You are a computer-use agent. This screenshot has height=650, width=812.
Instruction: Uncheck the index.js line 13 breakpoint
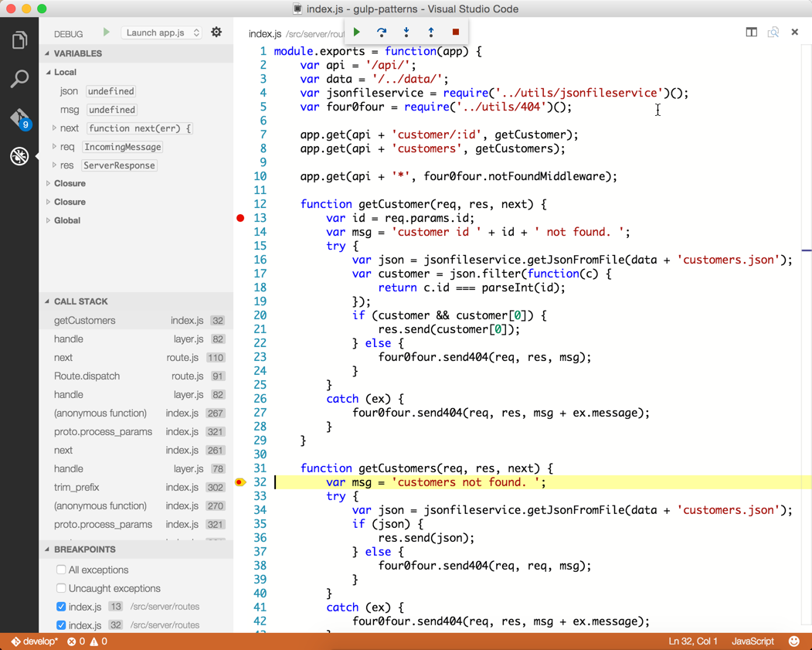tap(59, 607)
